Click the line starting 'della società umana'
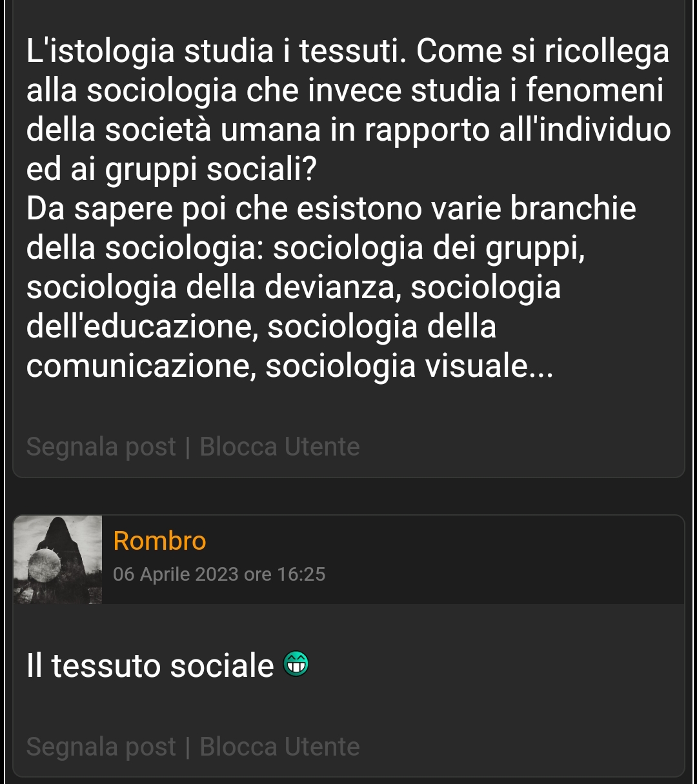697x784 pixels. click(x=348, y=130)
